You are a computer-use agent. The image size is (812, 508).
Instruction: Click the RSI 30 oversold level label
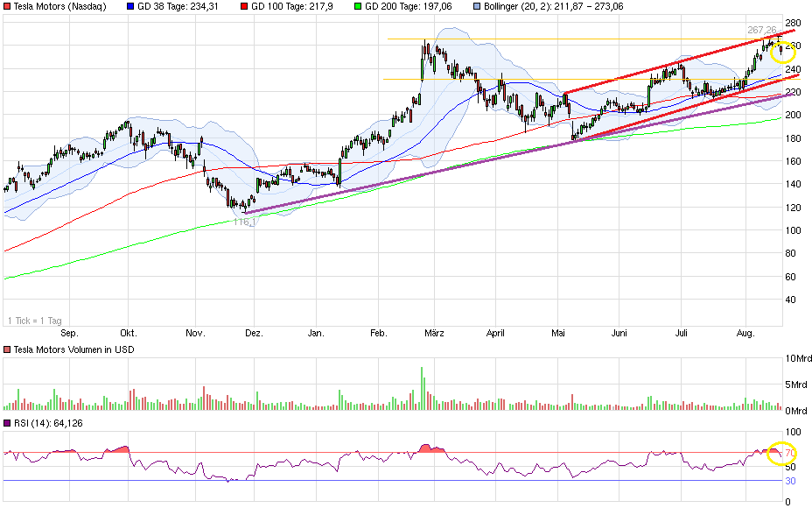(790, 481)
